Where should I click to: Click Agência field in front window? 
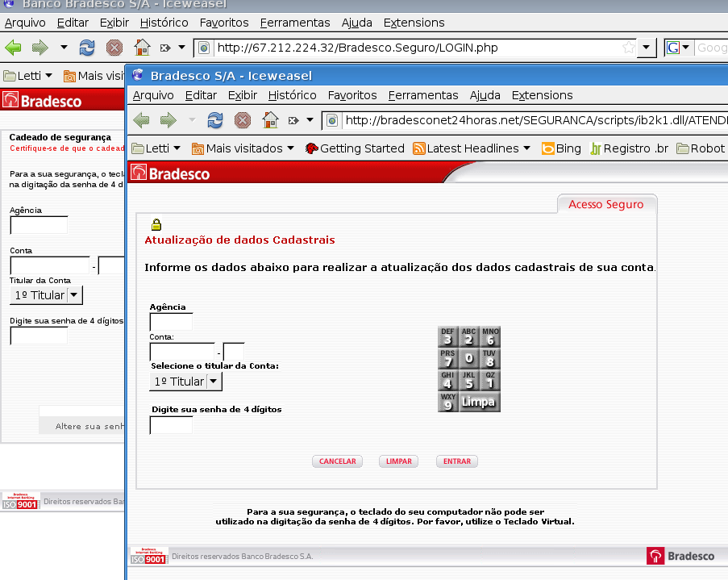point(171,322)
